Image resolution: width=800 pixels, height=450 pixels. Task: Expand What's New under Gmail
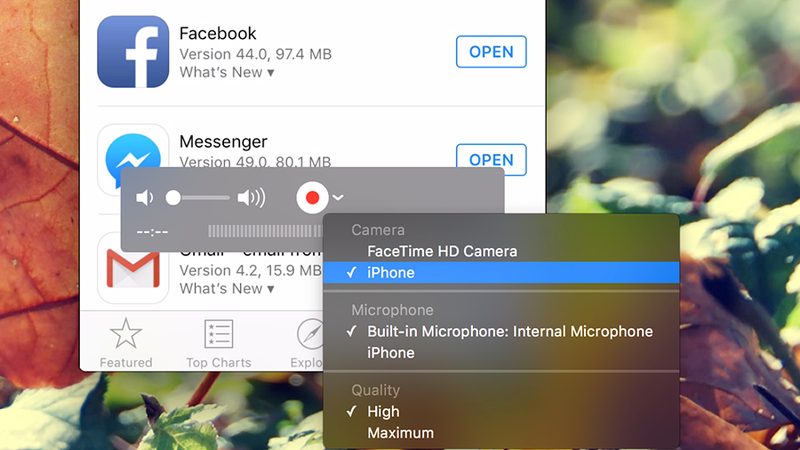click(x=227, y=289)
